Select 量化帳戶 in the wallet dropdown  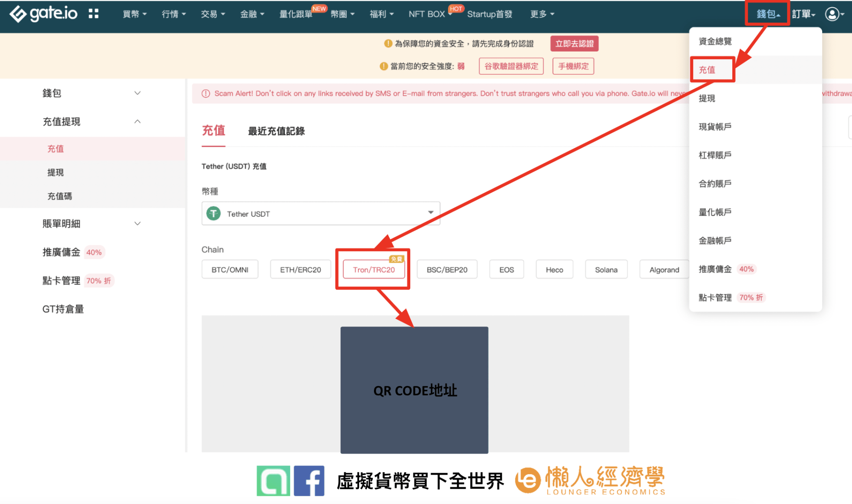(x=756, y=212)
